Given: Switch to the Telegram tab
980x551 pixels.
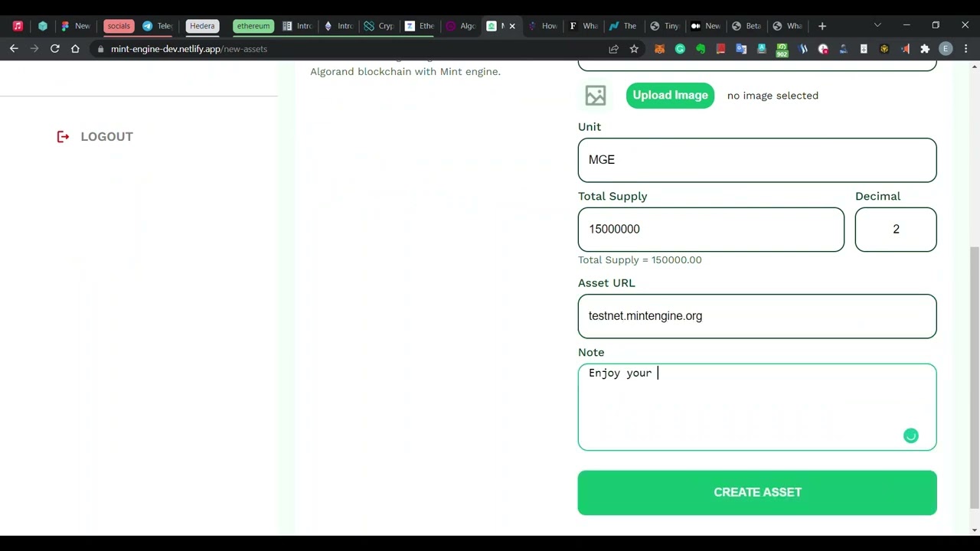Looking at the screenshot, I should point(158,26).
